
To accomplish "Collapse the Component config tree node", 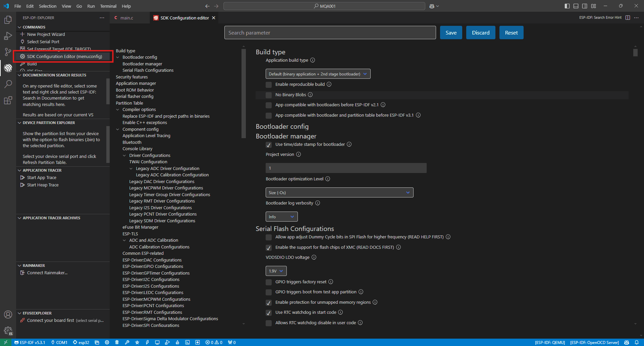I will point(118,129).
